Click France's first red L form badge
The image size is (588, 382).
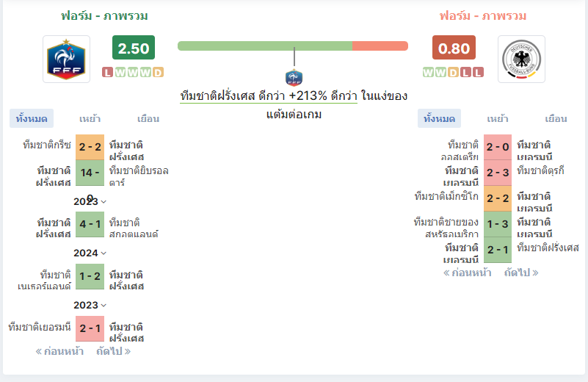point(108,72)
